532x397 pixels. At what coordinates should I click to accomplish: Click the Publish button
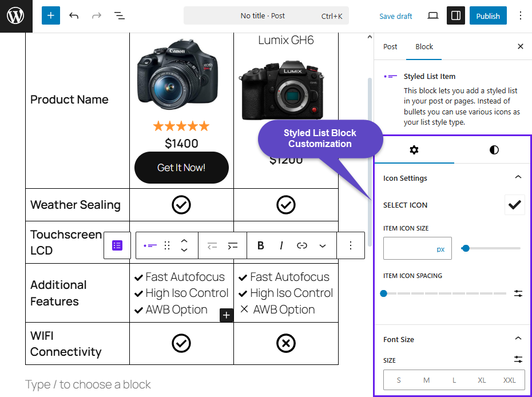pos(488,15)
